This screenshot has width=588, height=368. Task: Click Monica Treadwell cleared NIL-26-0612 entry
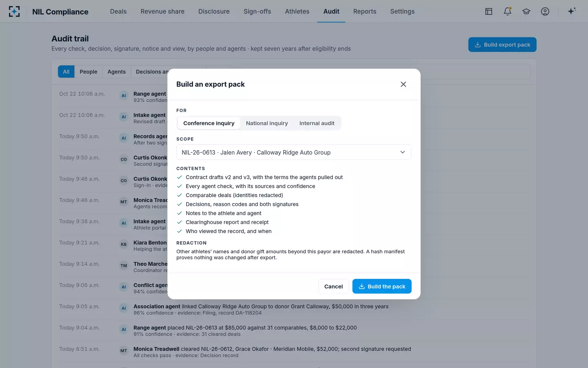coord(272,349)
